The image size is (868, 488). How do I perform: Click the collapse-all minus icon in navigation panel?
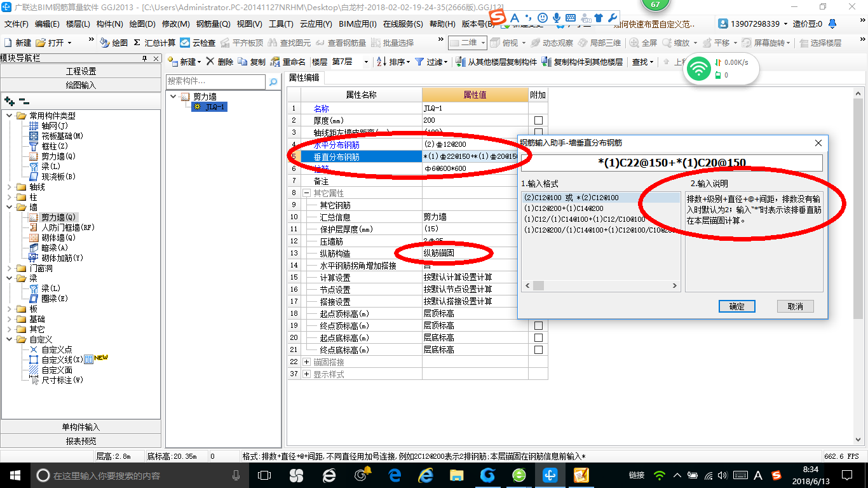pos(24,101)
